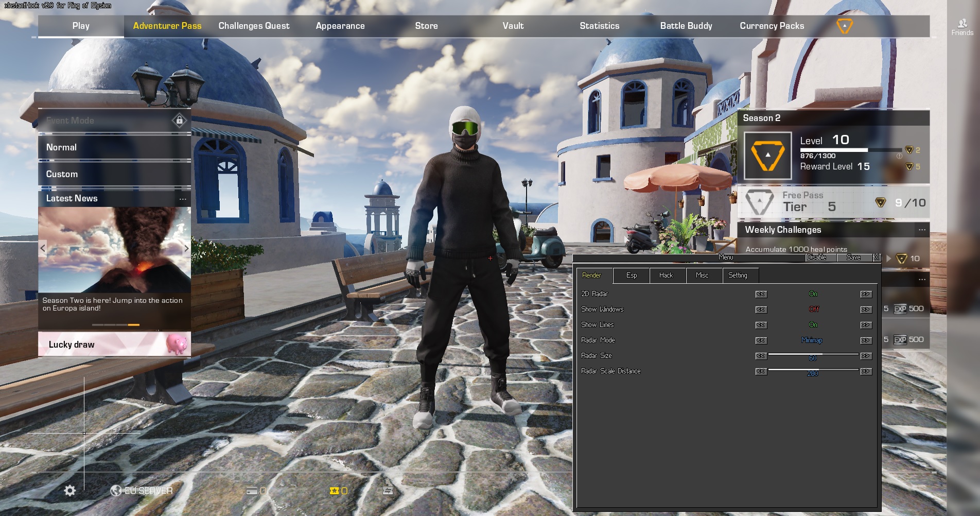Click the grey inbox icon in bottom bar
This screenshot has height=516, width=980.
tap(388, 491)
